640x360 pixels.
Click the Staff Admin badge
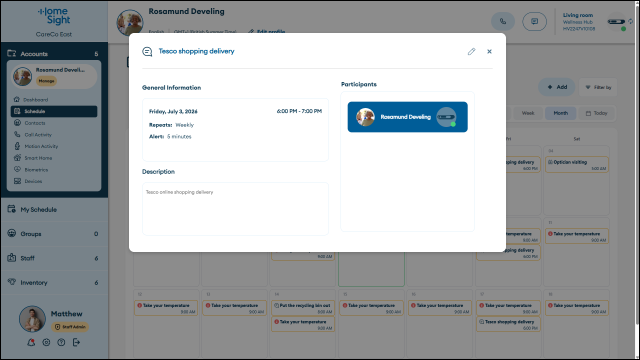click(x=70, y=327)
